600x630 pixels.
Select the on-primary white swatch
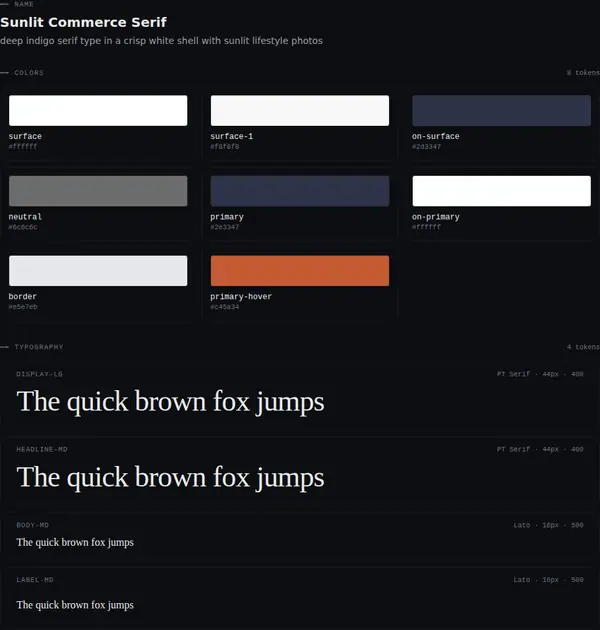tap(502, 191)
